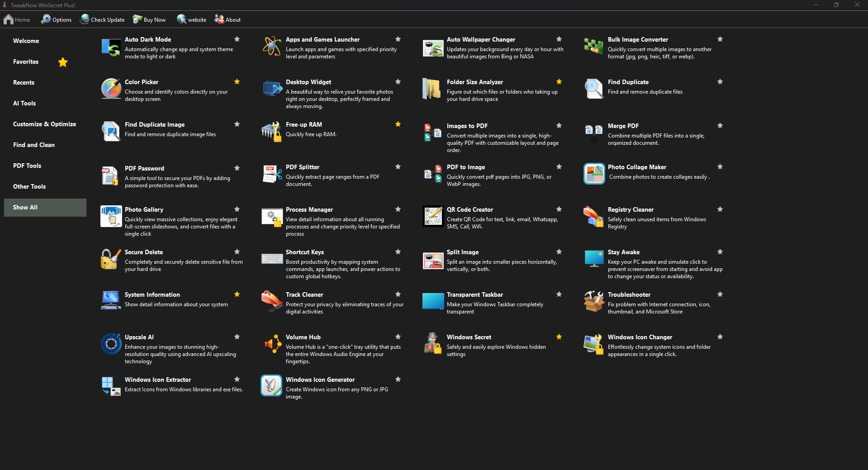This screenshot has width=868, height=470.
Task: Open Customize & Optimize category
Action: pos(45,124)
